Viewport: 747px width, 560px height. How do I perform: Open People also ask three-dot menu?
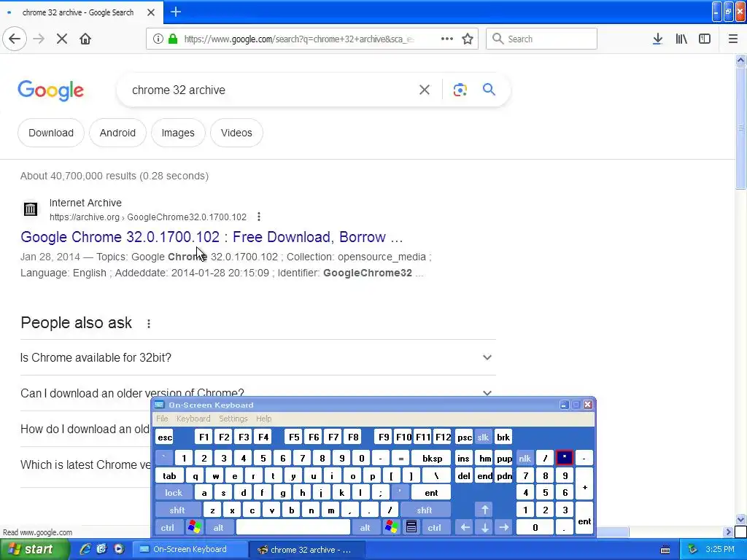pos(149,324)
